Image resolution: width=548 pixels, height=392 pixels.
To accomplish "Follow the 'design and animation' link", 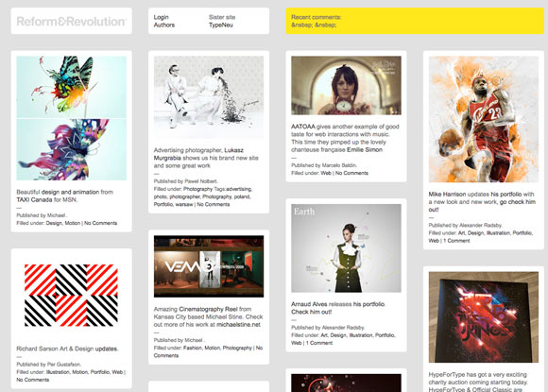I will [70, 192].
